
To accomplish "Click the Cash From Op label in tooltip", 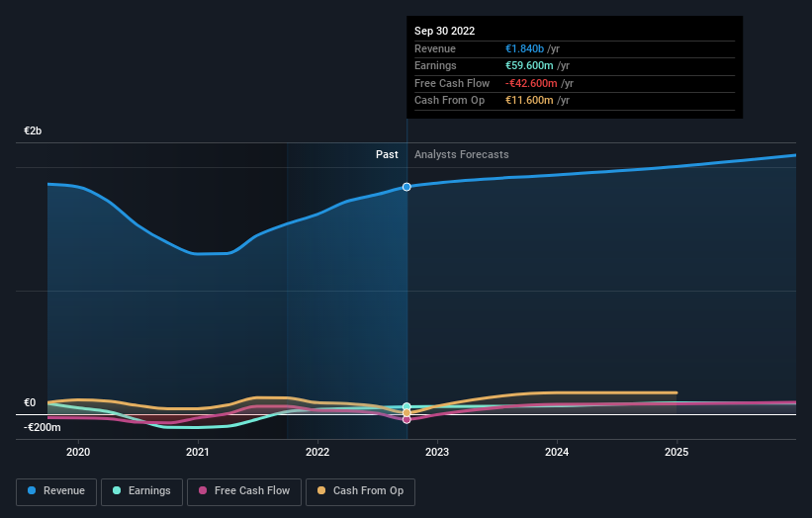I will pos(449,101).
